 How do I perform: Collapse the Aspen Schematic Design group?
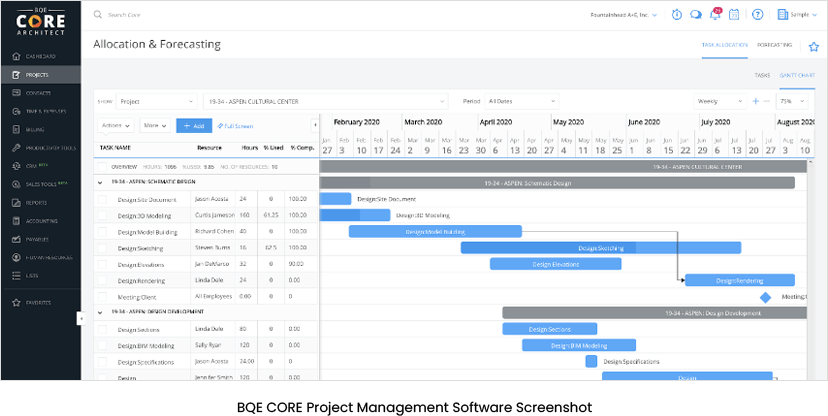(100, 182)
